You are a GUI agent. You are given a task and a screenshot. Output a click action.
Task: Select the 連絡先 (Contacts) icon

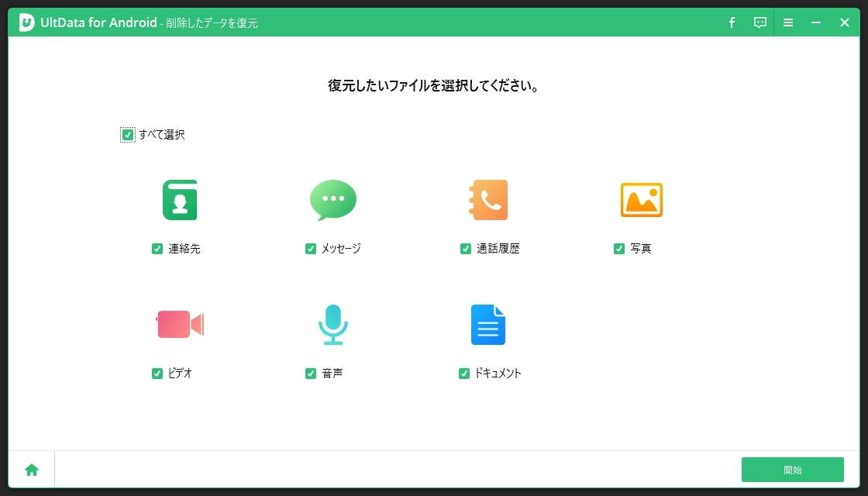click(x=179, y=199)
